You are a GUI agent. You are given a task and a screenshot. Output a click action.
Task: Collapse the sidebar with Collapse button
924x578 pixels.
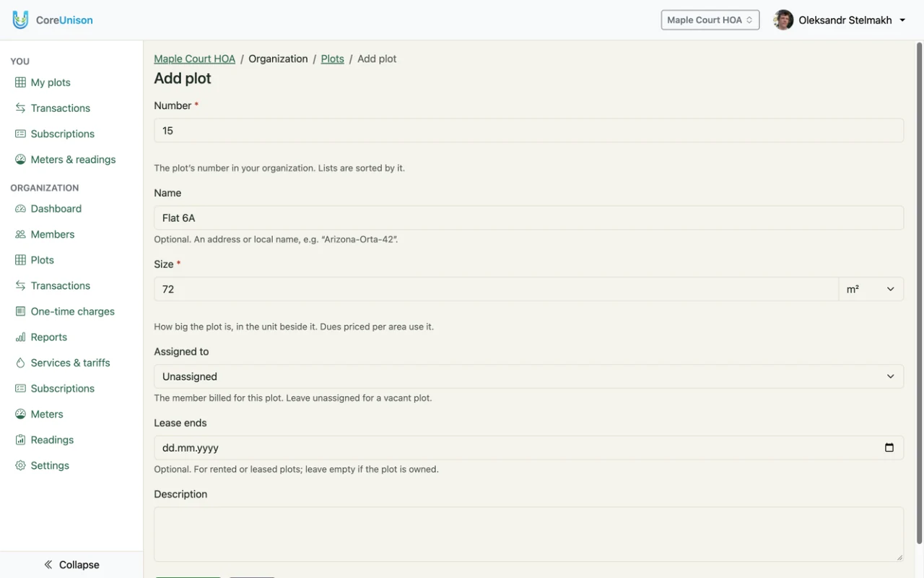(x=71, y=565)
